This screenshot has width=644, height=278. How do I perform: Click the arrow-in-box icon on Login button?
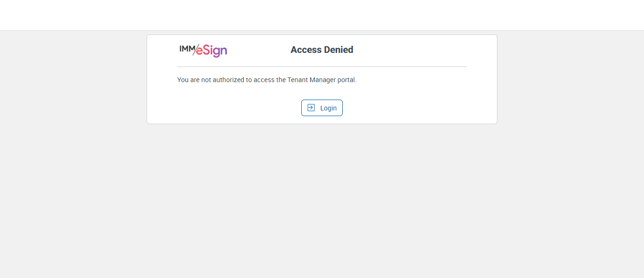tap(311, 108)
